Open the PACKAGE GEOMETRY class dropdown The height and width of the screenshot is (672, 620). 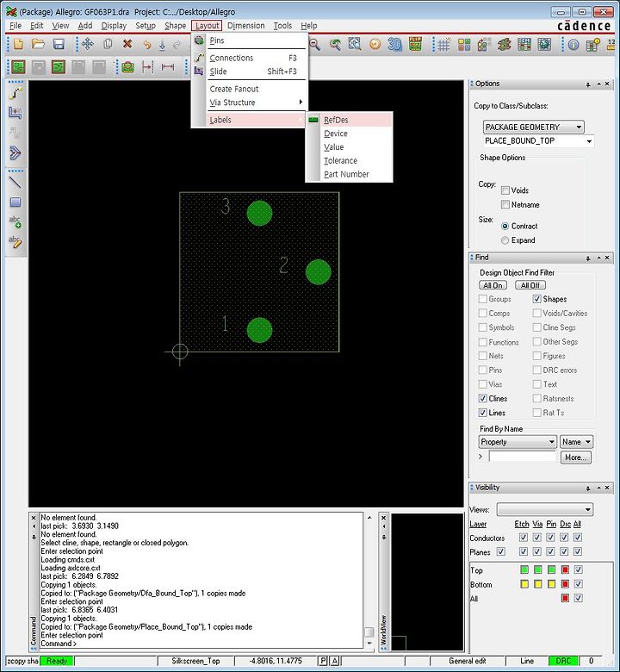coord(533,127)
